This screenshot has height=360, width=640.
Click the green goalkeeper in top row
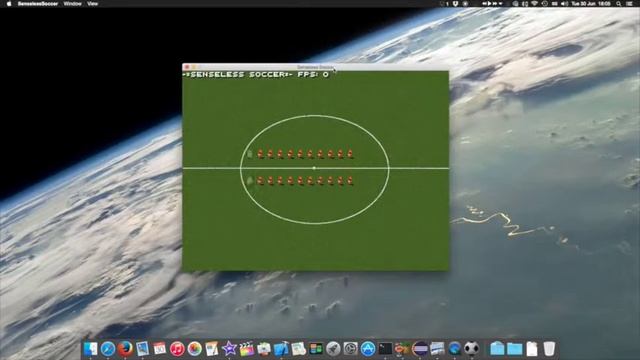[x=250, y=154]
